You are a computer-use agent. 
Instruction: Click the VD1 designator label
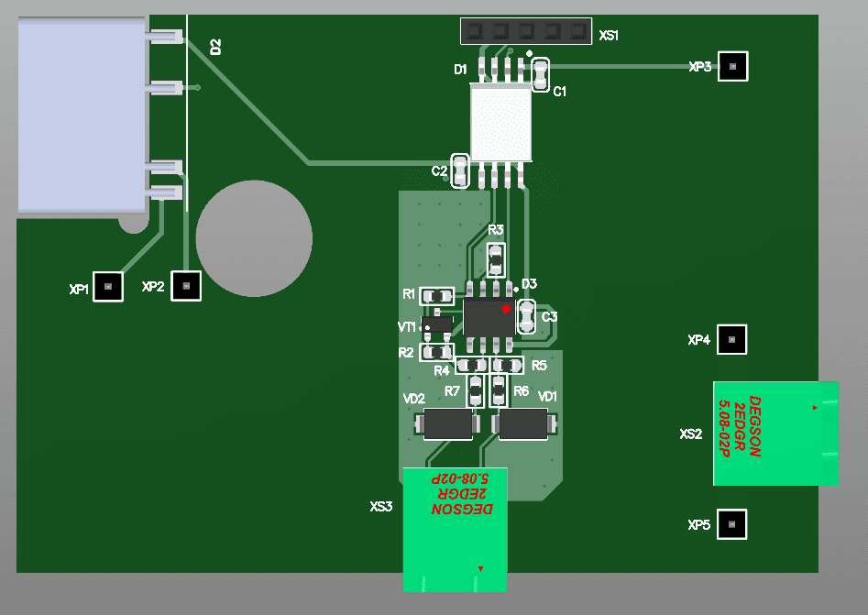coord(547,396)
